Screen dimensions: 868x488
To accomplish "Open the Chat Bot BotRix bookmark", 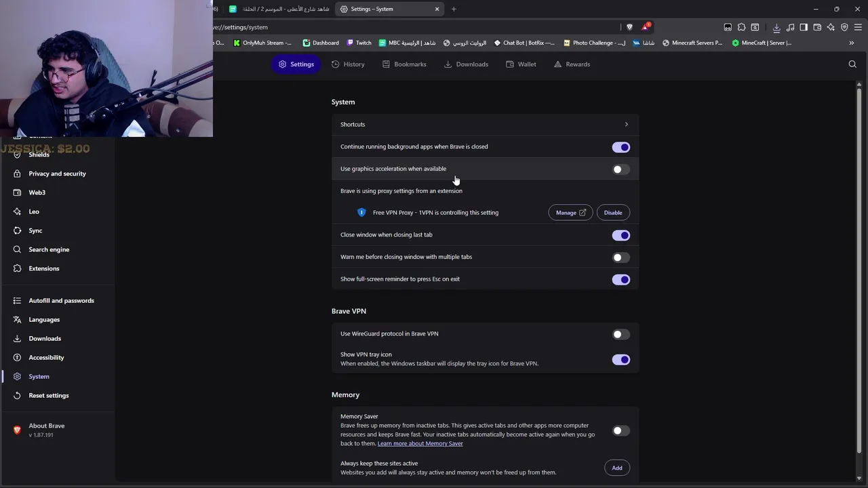I will 524,43.
